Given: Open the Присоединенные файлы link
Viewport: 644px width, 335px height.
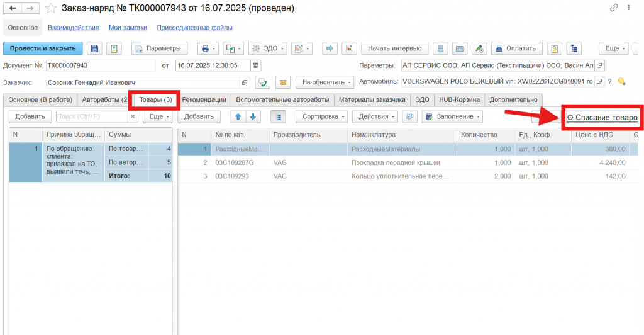Looking at the screenshot, I should [194, 28].
